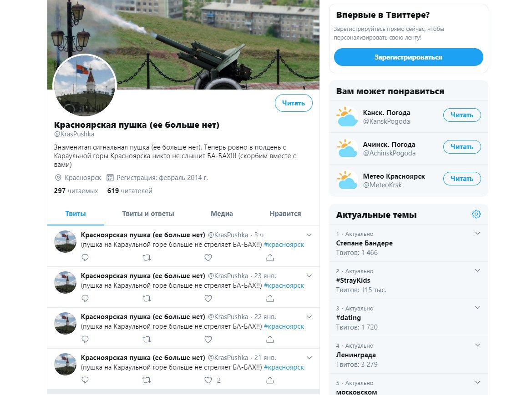Screen dimensions: 532x395
Task: Open the Нравится tab
Action: pyautogui.click(x=285, y=214)
